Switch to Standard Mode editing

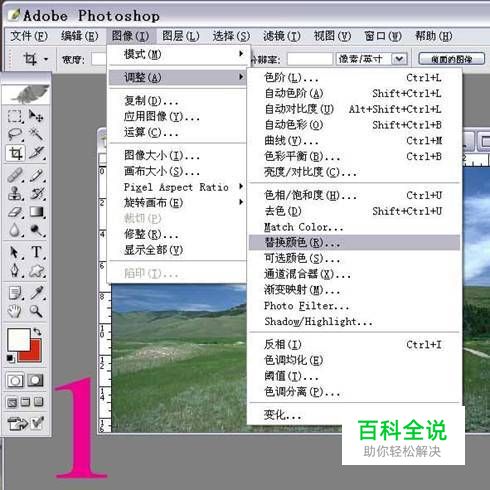click(x=15, y=380)
